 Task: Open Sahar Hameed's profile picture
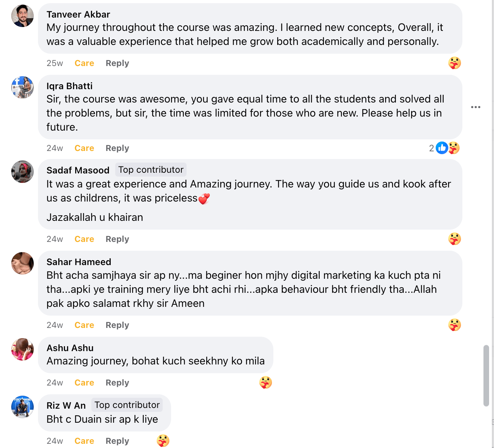22,263
